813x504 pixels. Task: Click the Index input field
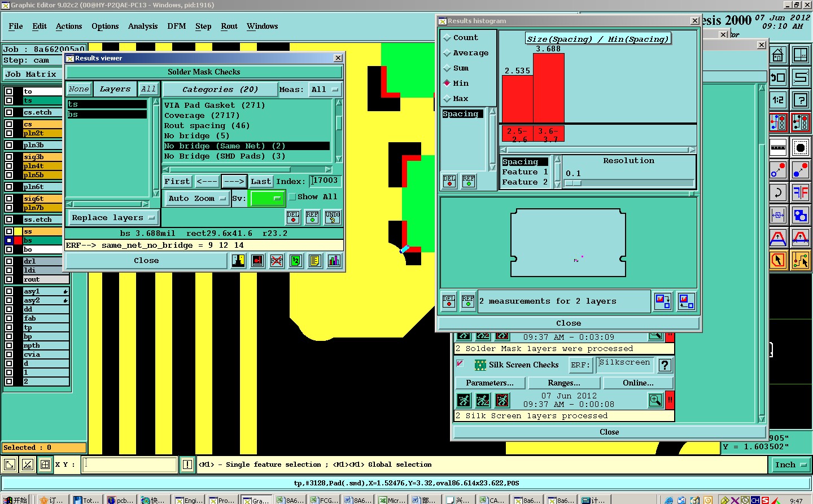click(x=325, y=181)
